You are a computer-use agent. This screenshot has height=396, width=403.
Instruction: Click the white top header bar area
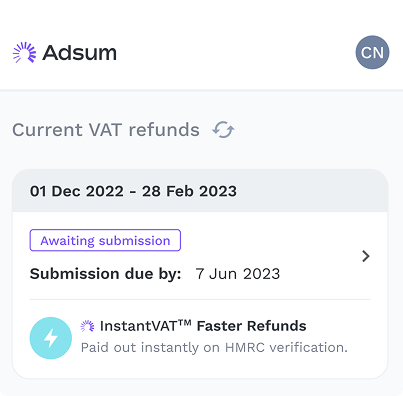200,45
